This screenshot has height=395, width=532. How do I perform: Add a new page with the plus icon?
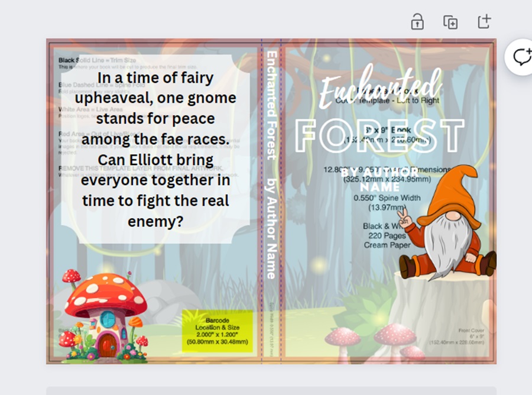point(484,22)
